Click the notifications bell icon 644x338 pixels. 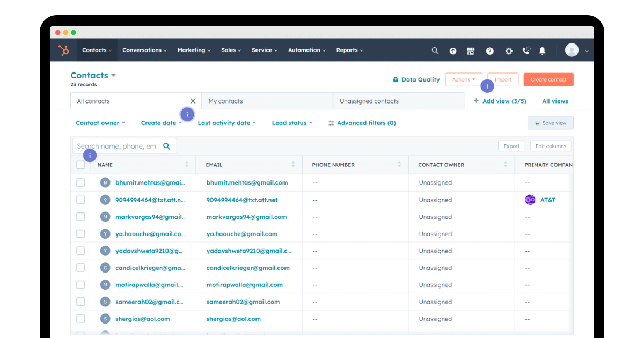click(542, 50)
